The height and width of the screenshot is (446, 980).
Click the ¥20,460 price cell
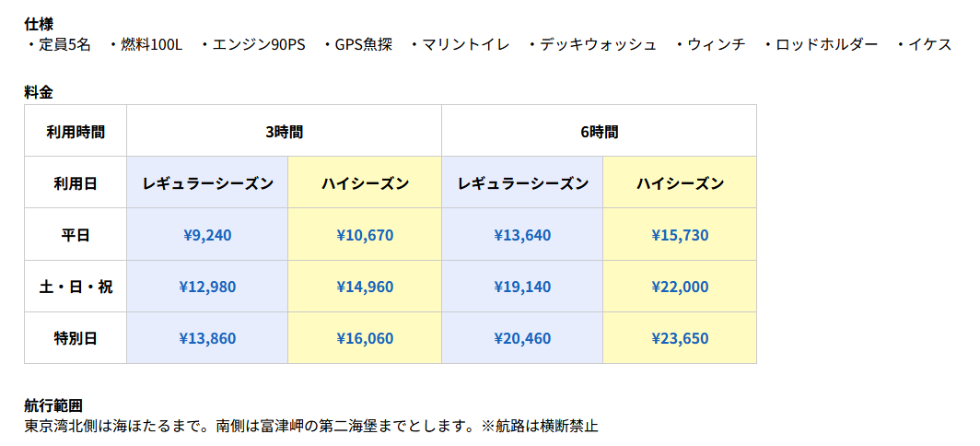pos(522,338)
